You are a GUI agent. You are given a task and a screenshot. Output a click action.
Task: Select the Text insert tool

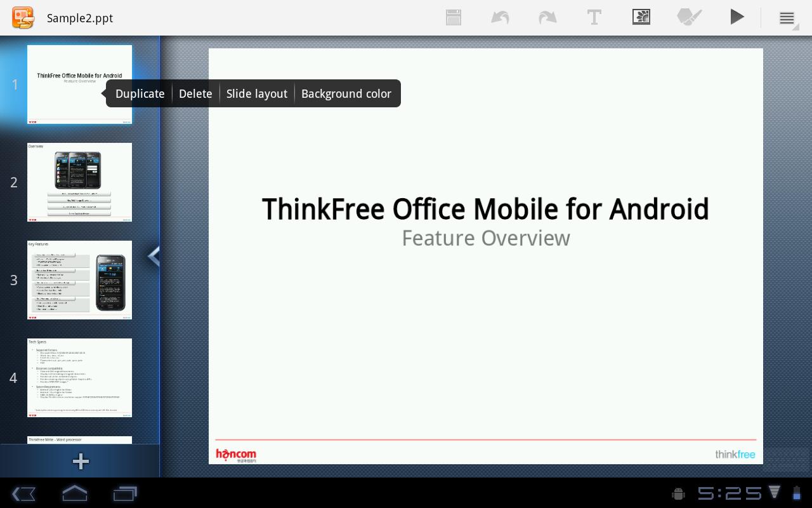coord(594,17)
